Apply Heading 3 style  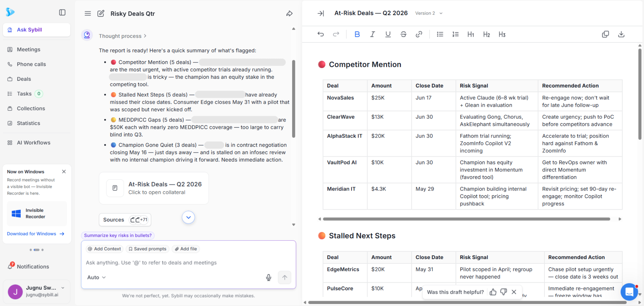click(502, 34)
